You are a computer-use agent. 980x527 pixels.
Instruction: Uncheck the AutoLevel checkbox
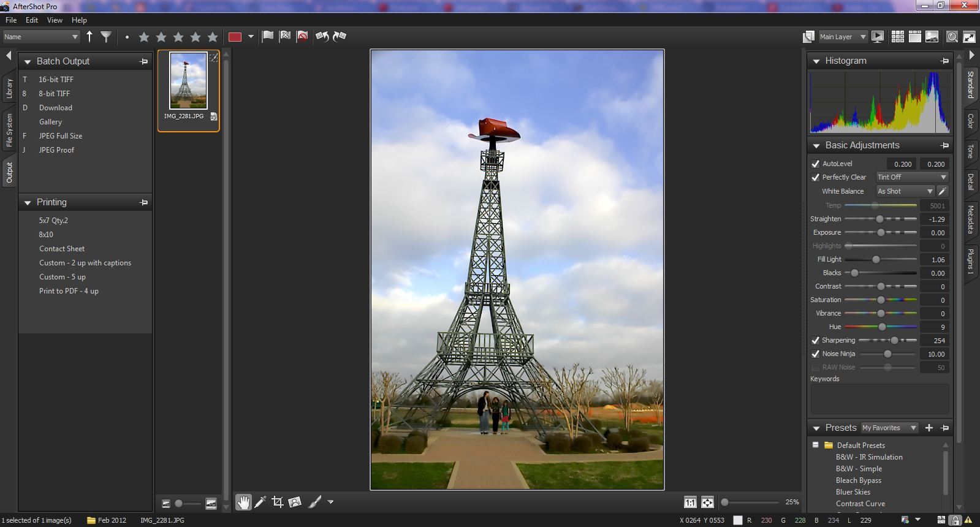815,164
